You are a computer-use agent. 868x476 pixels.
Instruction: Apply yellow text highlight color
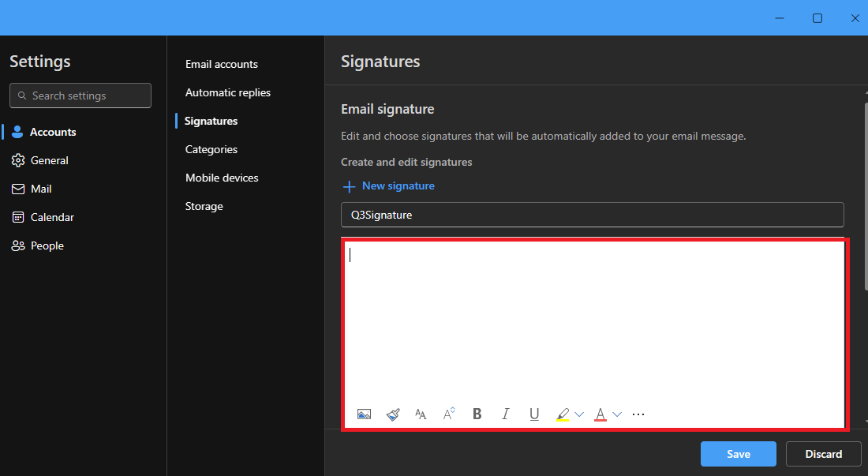click(563, 414)
